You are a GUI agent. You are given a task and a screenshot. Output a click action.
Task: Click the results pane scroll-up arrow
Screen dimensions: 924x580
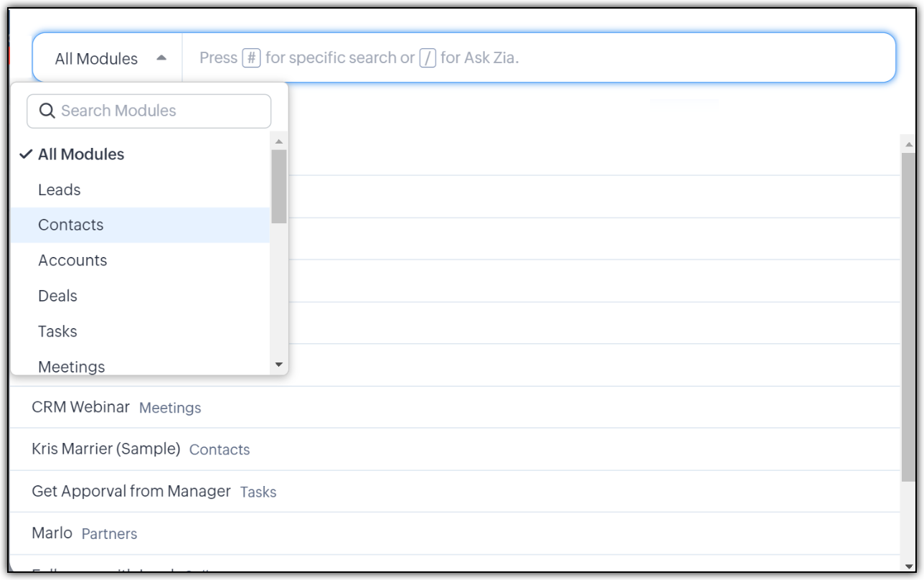[x=910, y=144]
